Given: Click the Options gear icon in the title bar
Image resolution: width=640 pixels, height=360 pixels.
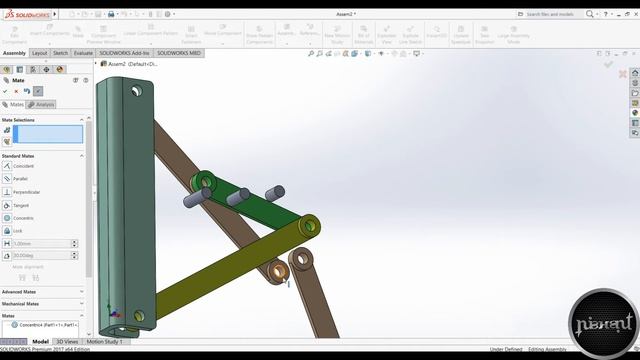Looking at the screenshot, I should tap(168, 14).
